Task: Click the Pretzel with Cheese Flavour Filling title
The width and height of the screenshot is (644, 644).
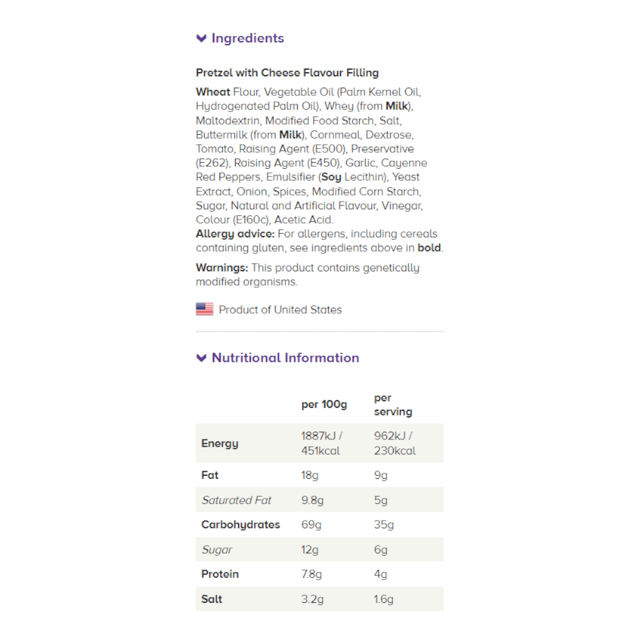Action: 287,73
